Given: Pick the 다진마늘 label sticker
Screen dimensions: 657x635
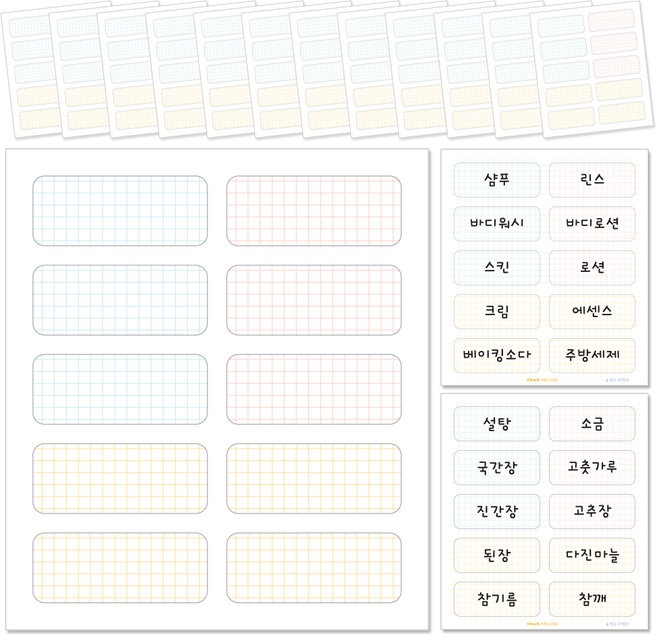Looking at the screenshot, I should [x=592, y=555].
